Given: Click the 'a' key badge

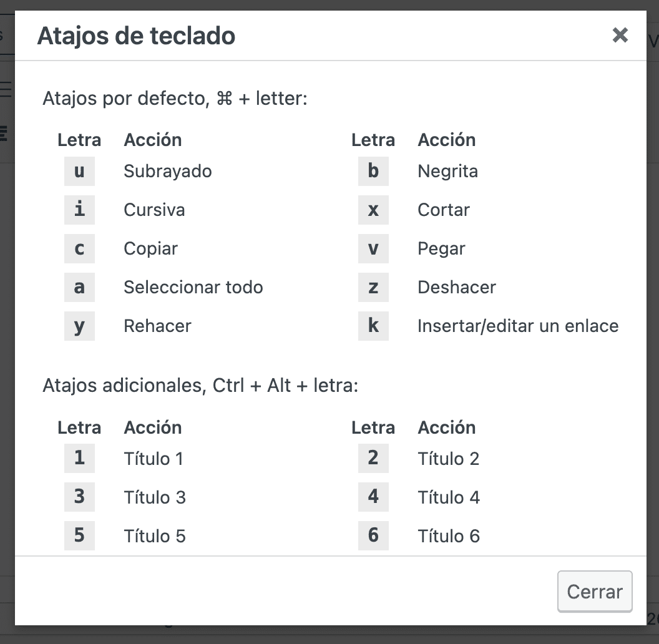Looking at the screenshot, I should (x=79, y=287).
